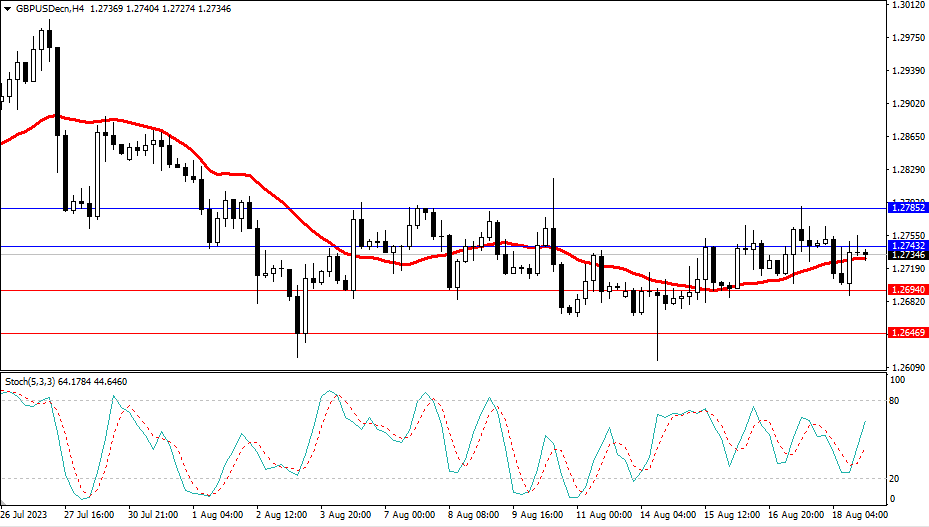Screen dimensions: 929x527
Task: Select the 1.29390 price axis value
Action: click(906, 71)
